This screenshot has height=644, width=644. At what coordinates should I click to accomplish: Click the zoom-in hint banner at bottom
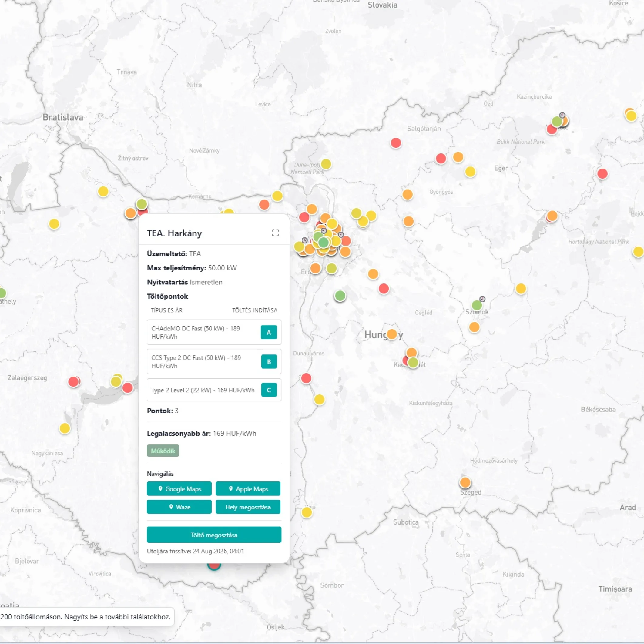coord(86,616)
